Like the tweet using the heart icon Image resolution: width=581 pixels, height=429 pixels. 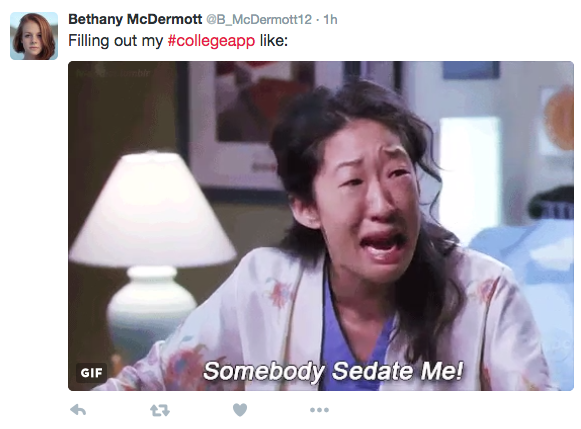pyautogui.click(x=240, y=410)
